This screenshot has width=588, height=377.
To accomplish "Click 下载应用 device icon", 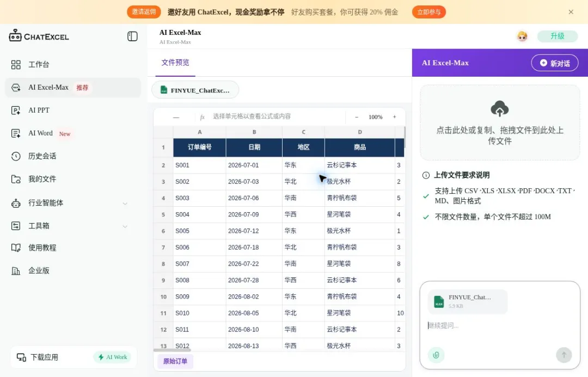I will click(x=21, y=357).
